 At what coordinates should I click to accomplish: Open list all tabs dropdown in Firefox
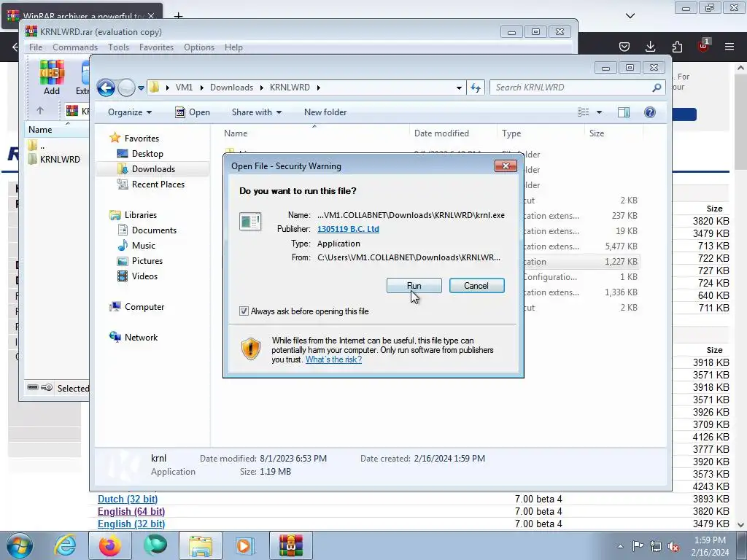(x=630, y=16)
